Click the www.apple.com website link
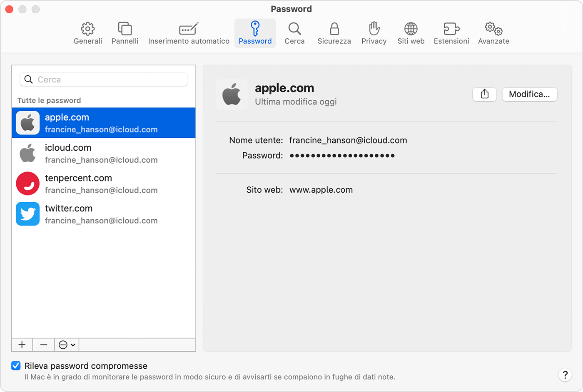The height and width of the screenshot is (392, 583). pyautogui.click(x=321, y=190)
